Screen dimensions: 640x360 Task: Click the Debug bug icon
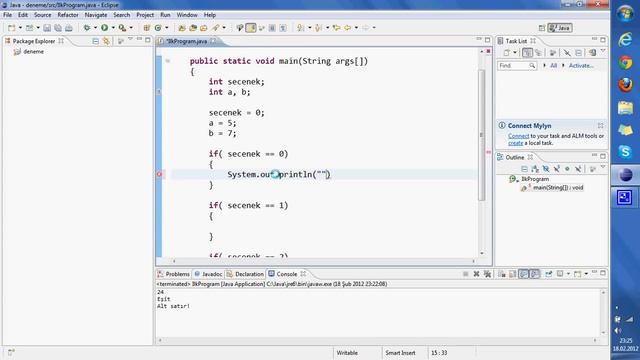coord(87,28)
